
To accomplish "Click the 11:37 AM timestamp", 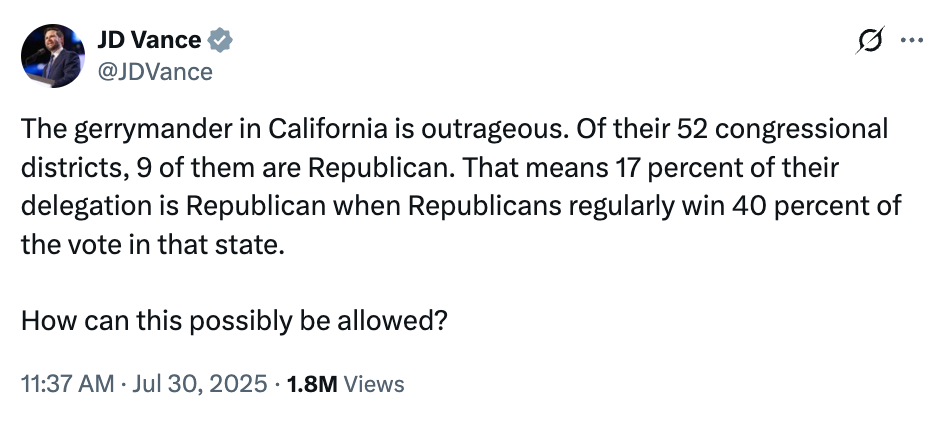I will tap(66, 384).
